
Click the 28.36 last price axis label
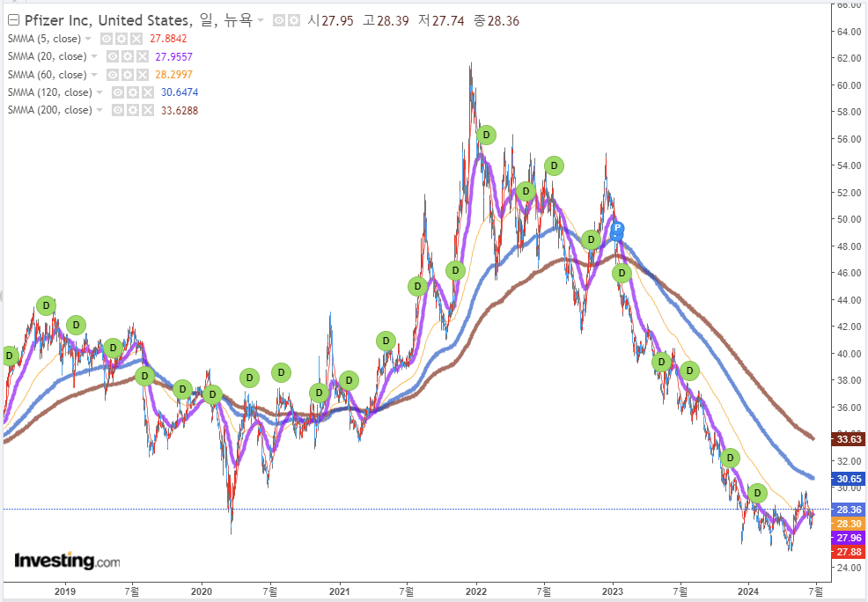[848, 510]
